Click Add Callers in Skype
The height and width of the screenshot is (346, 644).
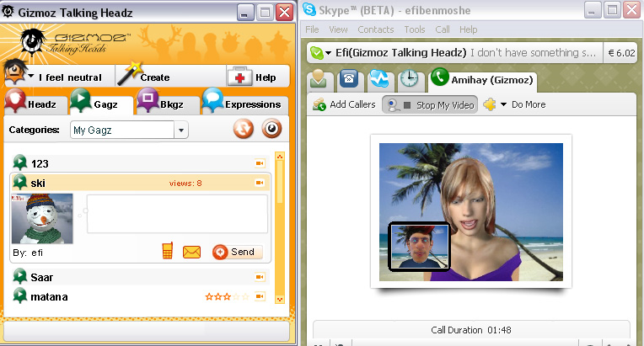344,104
